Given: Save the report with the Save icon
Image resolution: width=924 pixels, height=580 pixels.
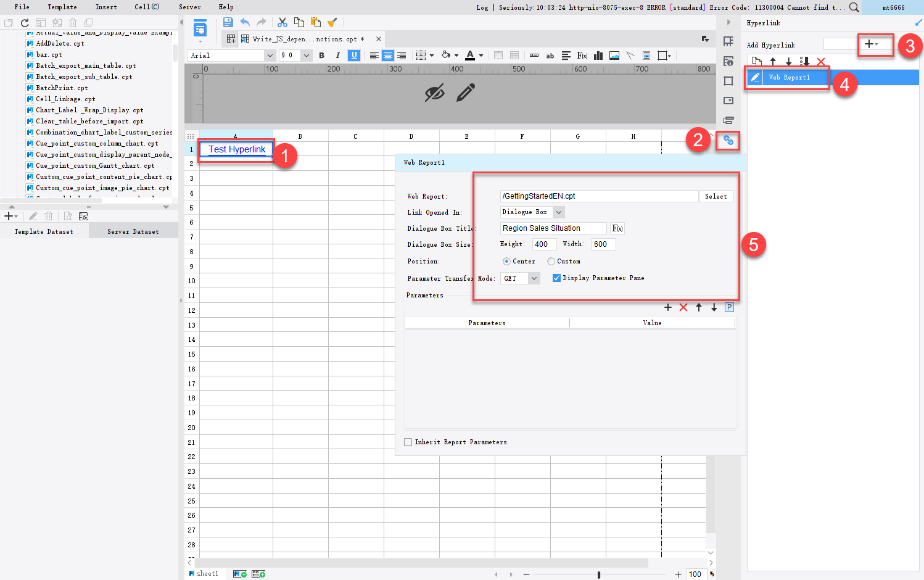Looking at the screenshot, I should [228, 22].
